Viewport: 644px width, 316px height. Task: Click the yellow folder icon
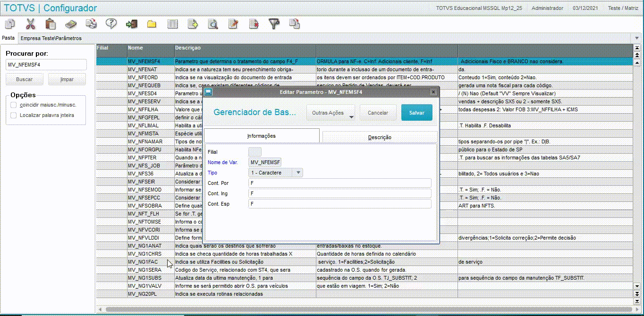[152, 24]
